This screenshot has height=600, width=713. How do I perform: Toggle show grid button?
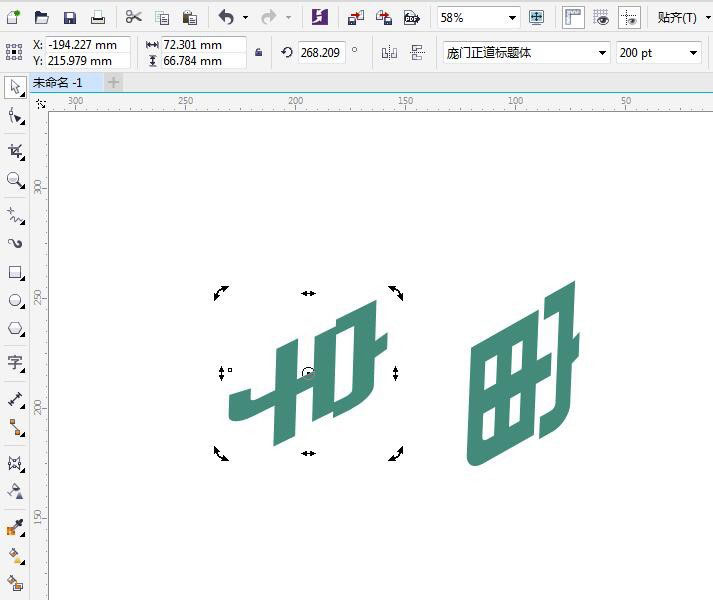[x=601, y=17]
